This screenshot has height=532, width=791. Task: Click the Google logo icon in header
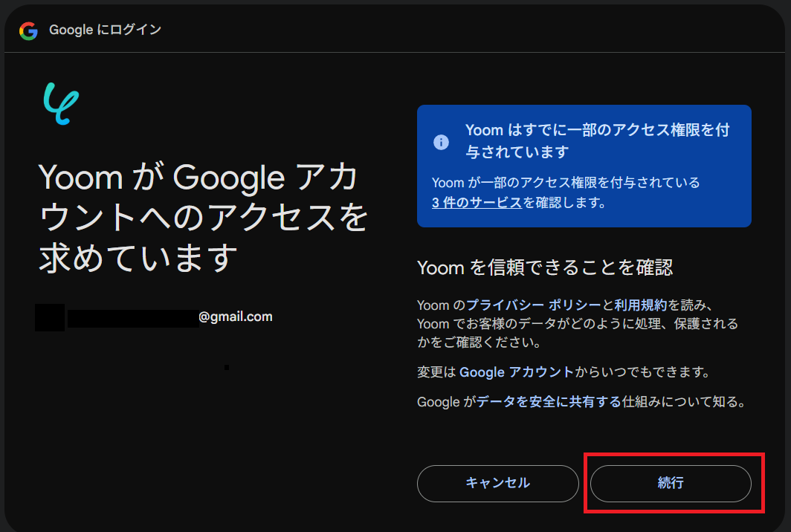pyautogui.click(x=29, y=30)
